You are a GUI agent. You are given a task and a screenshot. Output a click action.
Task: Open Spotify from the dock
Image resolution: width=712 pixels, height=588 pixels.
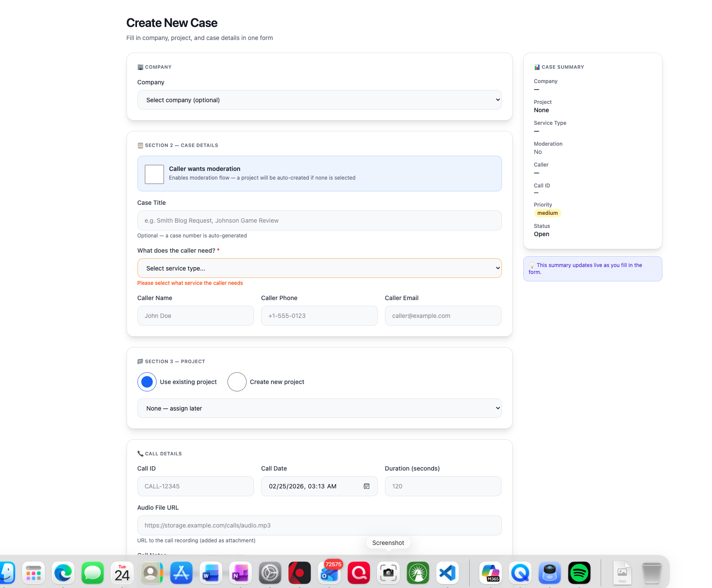tap(579, 573)
